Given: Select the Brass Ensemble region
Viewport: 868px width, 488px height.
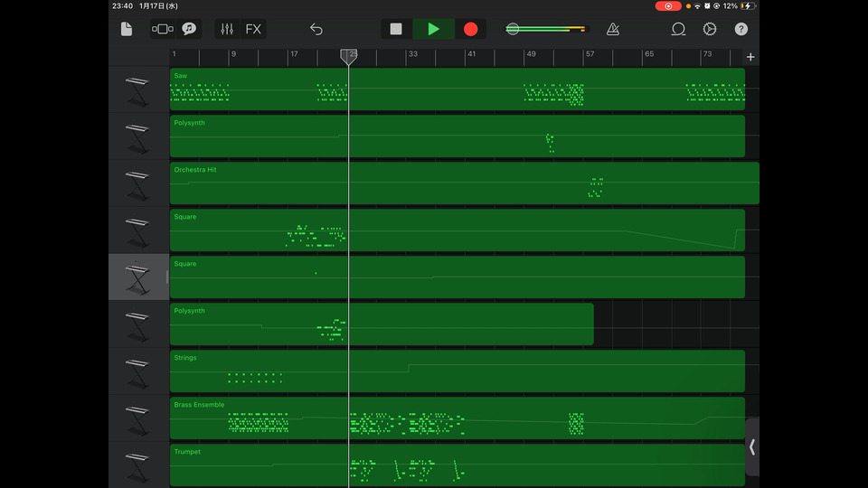Looking at the screenshot, I should pos(458,418).
